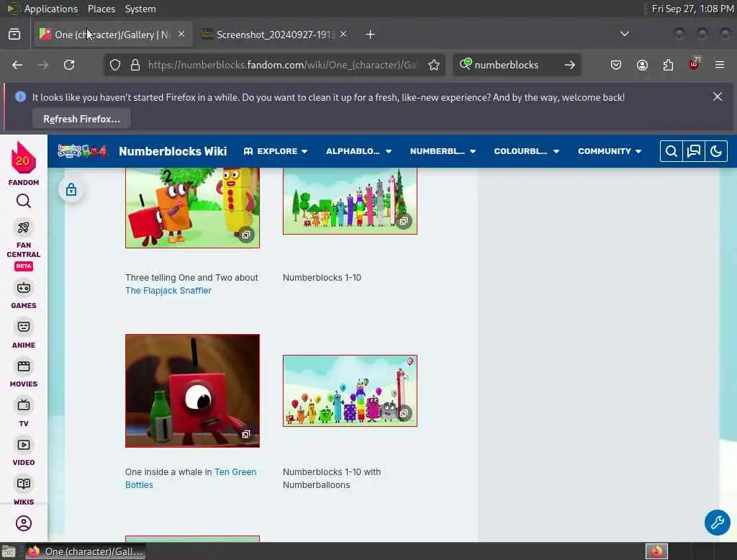Image resolution: width=737 pixels, height=560 pixels.
Task: Open the System menu
Action: 140,9
